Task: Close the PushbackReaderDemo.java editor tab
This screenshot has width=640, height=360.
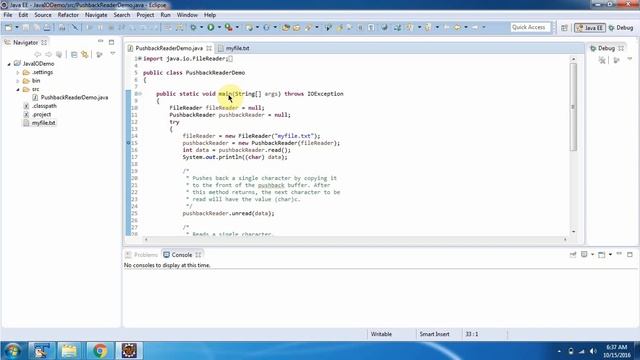Action: (x=209, y=48)
